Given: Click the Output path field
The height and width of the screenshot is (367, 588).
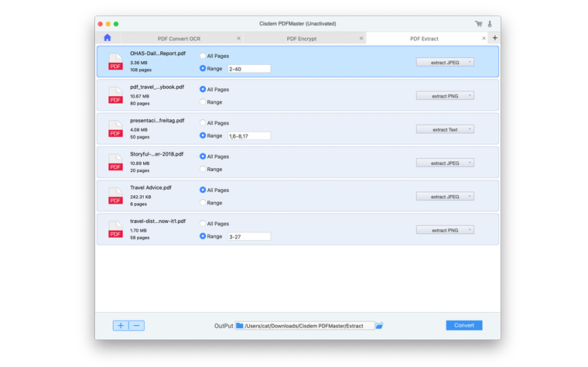Looking at the screenshot, I should click(x=305, y=326).
